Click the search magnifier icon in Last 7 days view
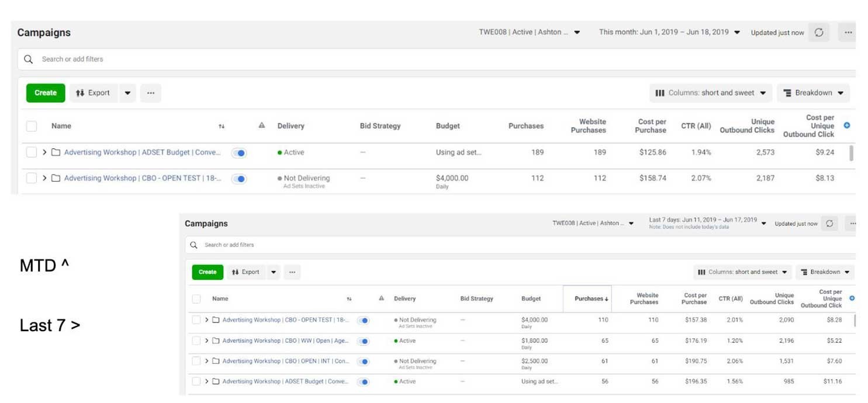This screenshot has width=868, height=403. tap(193, 245)
